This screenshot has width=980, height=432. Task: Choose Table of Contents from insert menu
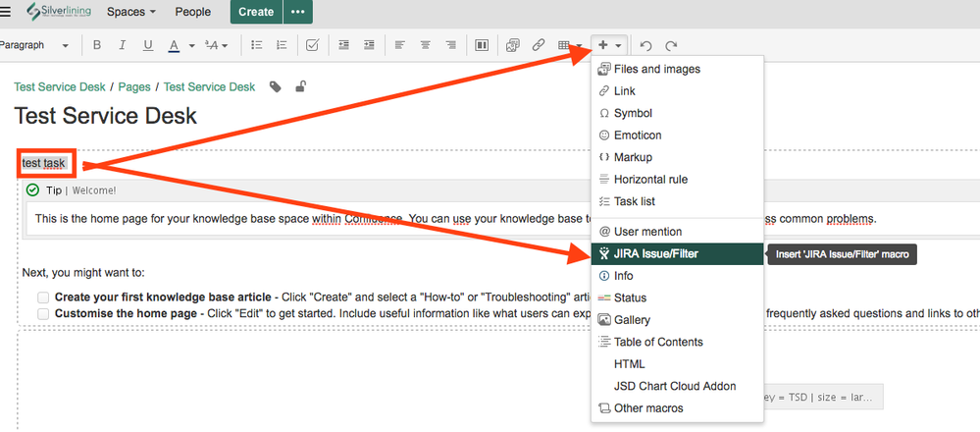pyautogui.click(x=677, y=342)
